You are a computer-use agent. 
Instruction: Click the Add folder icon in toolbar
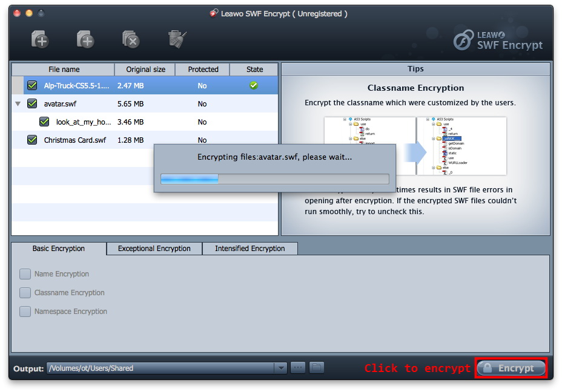tap(85, 39)
